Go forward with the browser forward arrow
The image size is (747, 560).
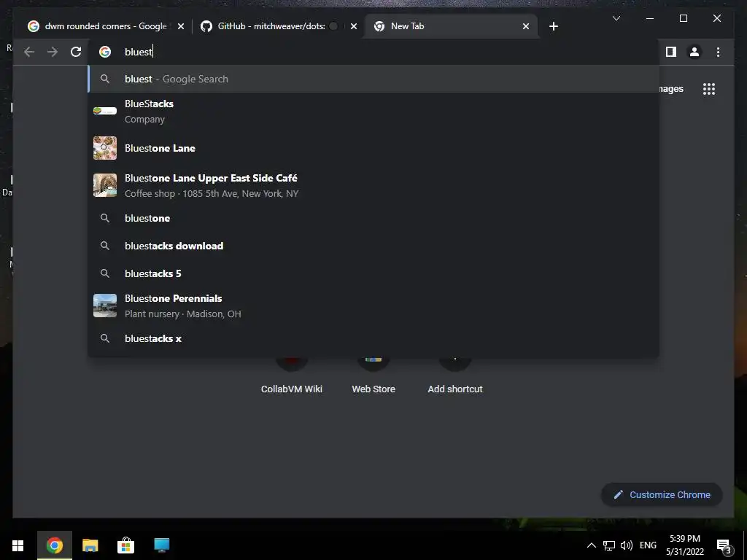(x=53, y=52)
